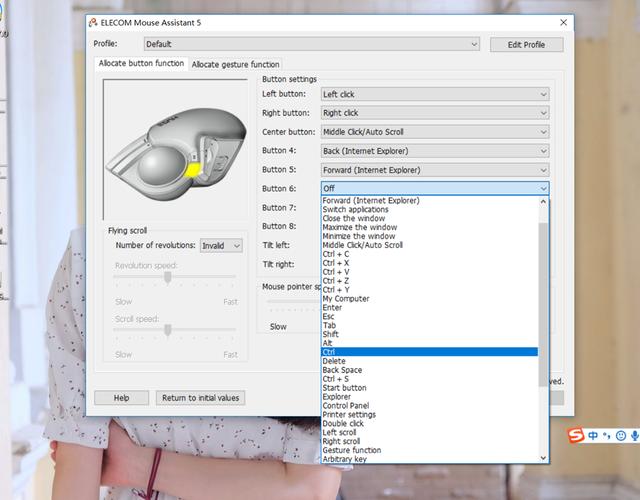Expand the Button 4 dropdown
This screenshot has width=640, height=500.
click(435, 151)
